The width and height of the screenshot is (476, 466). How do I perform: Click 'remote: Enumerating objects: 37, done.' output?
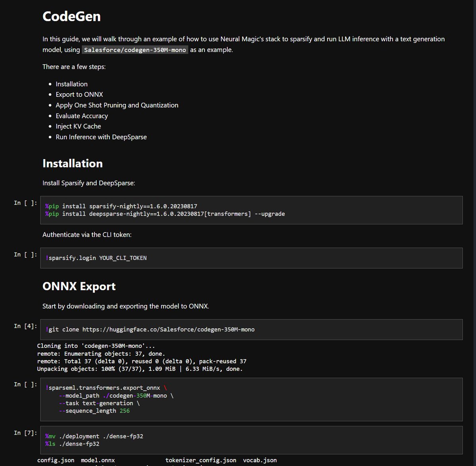click(x=101, y=354)
